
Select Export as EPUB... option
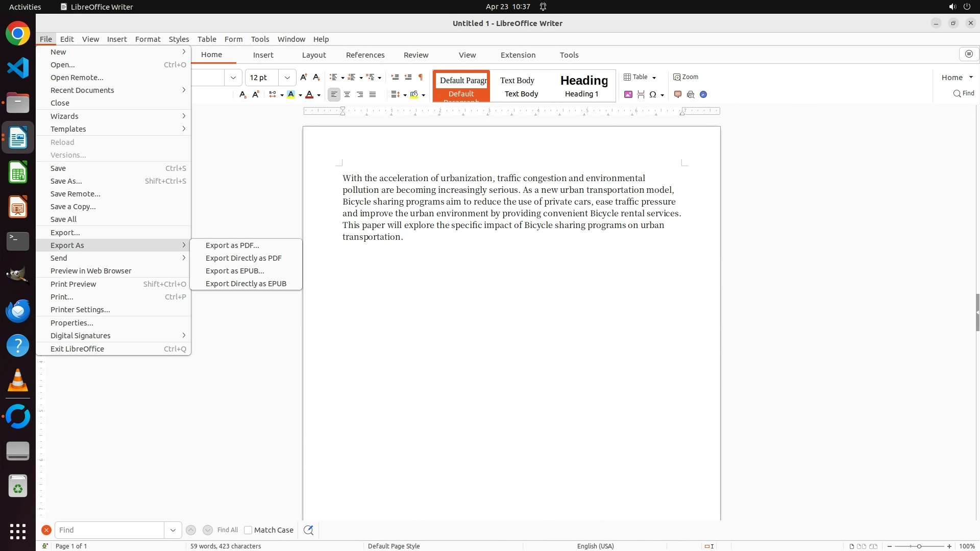[235, 271]
